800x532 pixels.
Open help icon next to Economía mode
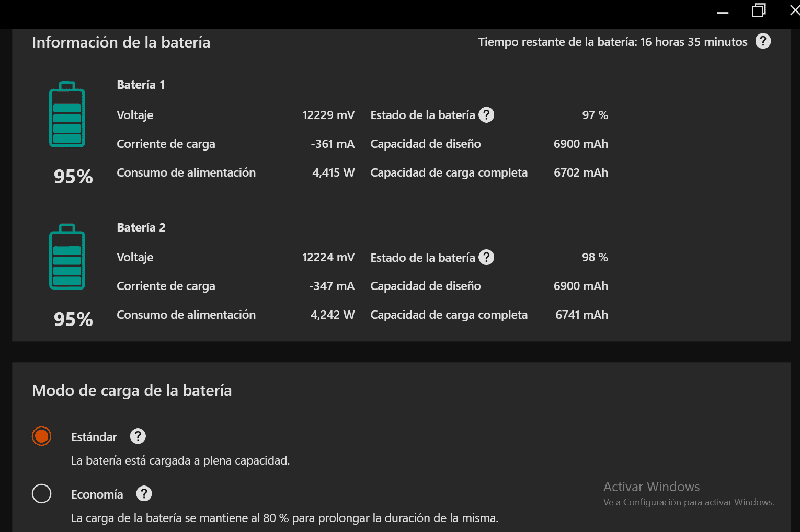[144, 494]
